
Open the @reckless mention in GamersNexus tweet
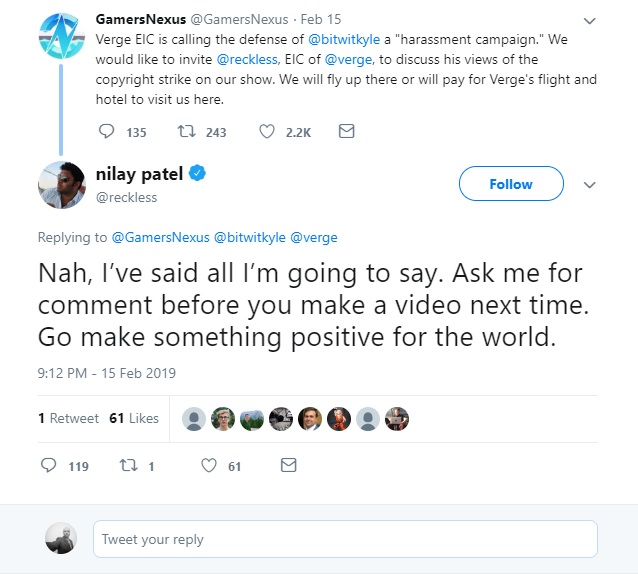[247, 59]
